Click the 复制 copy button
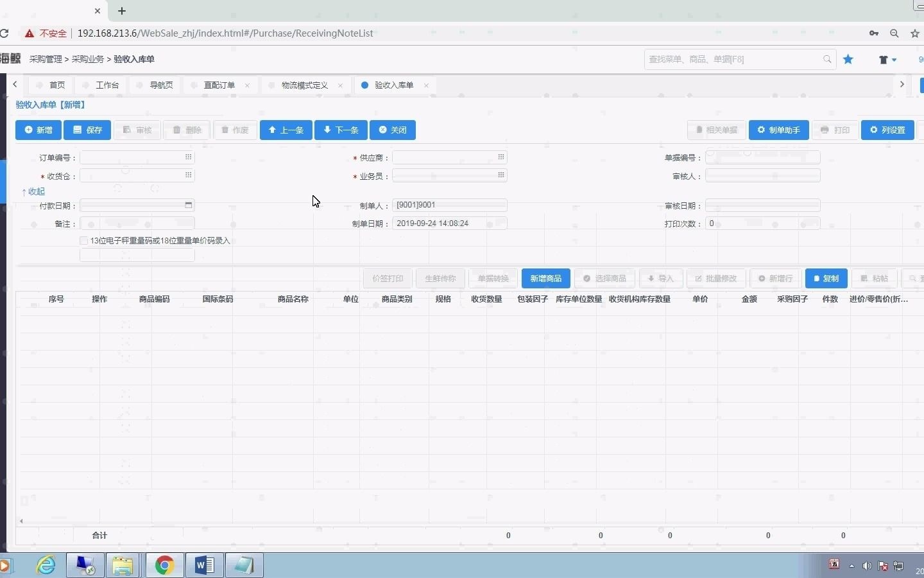Image resolution: width=924 pixels, height=578 pixels. click(x=826, y=278)
